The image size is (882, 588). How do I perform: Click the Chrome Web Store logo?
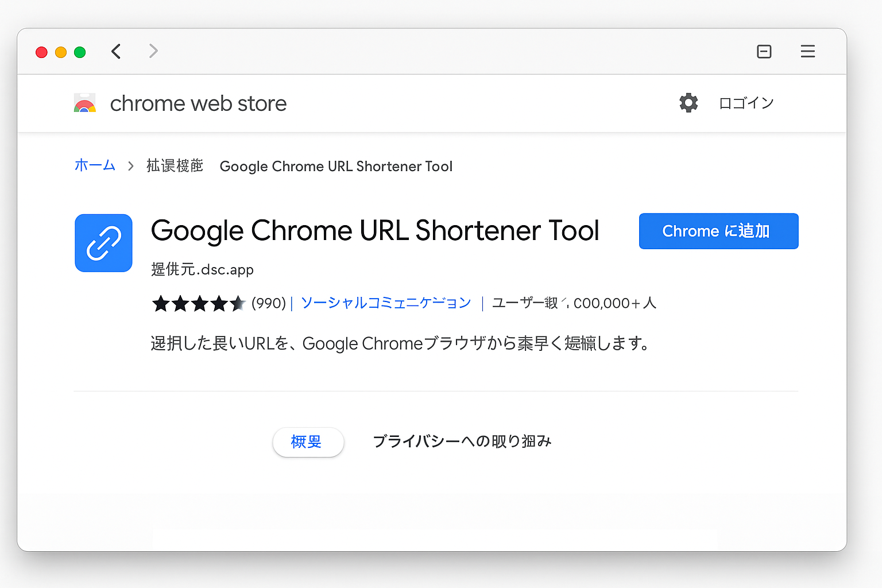coord(85,103)
